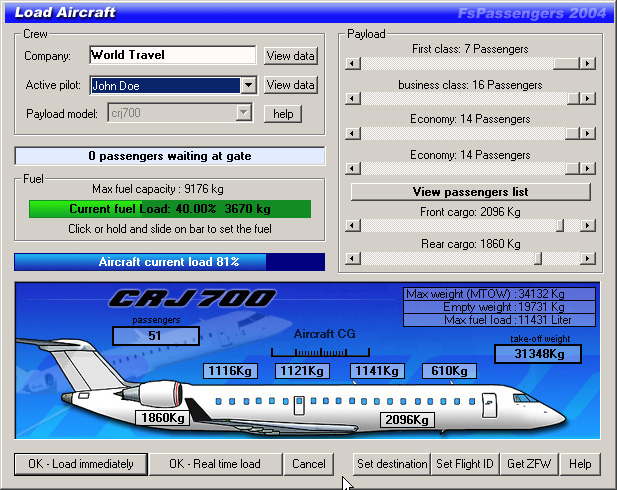This screenshot has width=617, height=490.
Task: View data for Active pilot
Action: click(290, 85)
